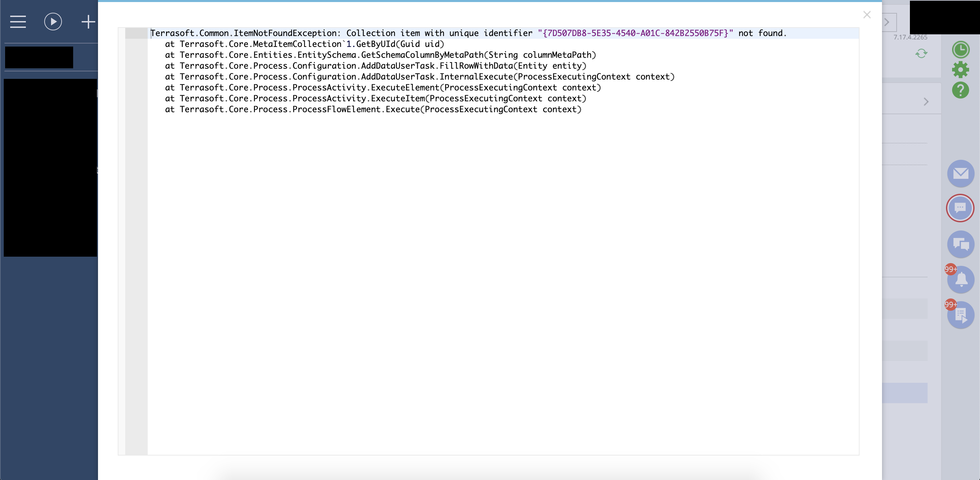Open the hamburger navigation menu
980x480 pixels.
pyautogui.click(x=18, y=22)
